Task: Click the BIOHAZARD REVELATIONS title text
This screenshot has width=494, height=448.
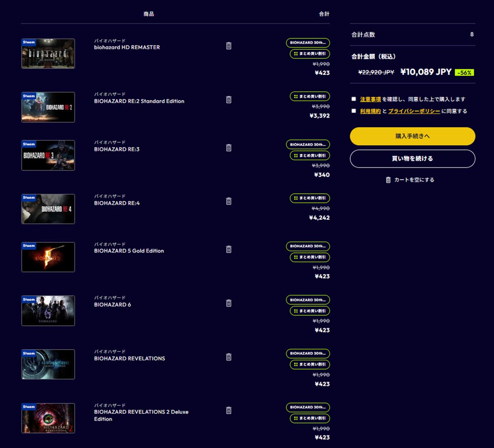Action: click(129, 359)
